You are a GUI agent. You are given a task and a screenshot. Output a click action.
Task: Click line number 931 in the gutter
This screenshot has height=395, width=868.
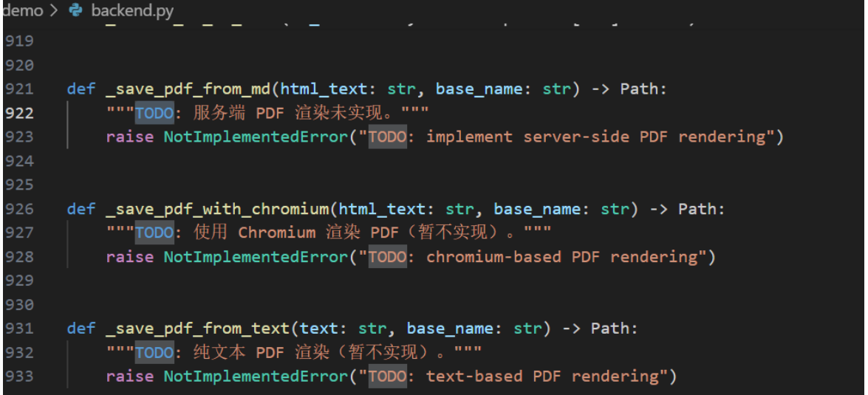19,329
